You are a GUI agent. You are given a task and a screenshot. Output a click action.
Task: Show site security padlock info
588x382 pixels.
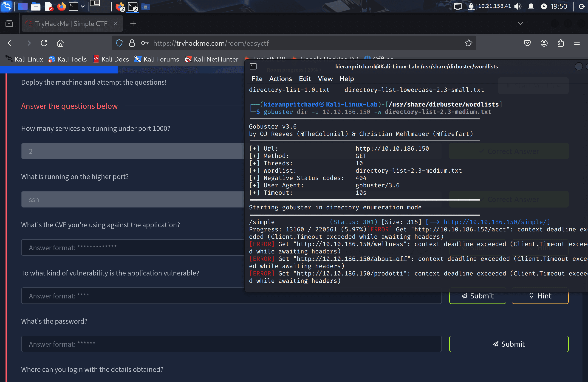point(132,43)
